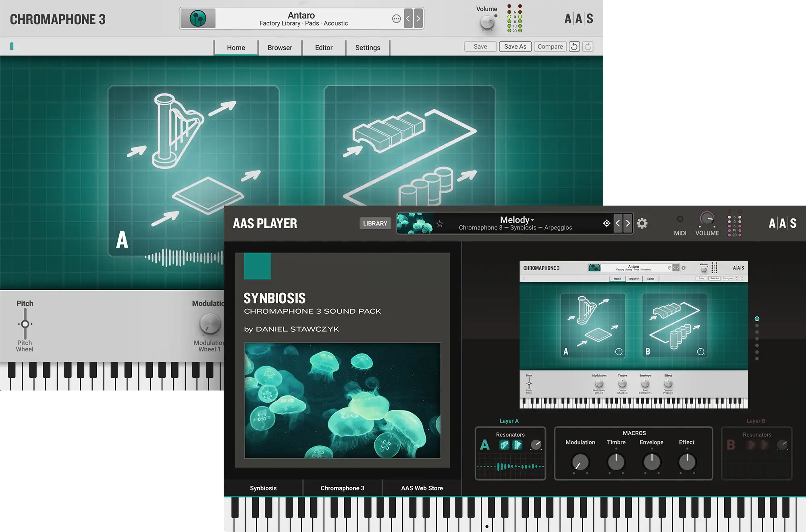Toggle Layer B on or off

tap(731, 445)
